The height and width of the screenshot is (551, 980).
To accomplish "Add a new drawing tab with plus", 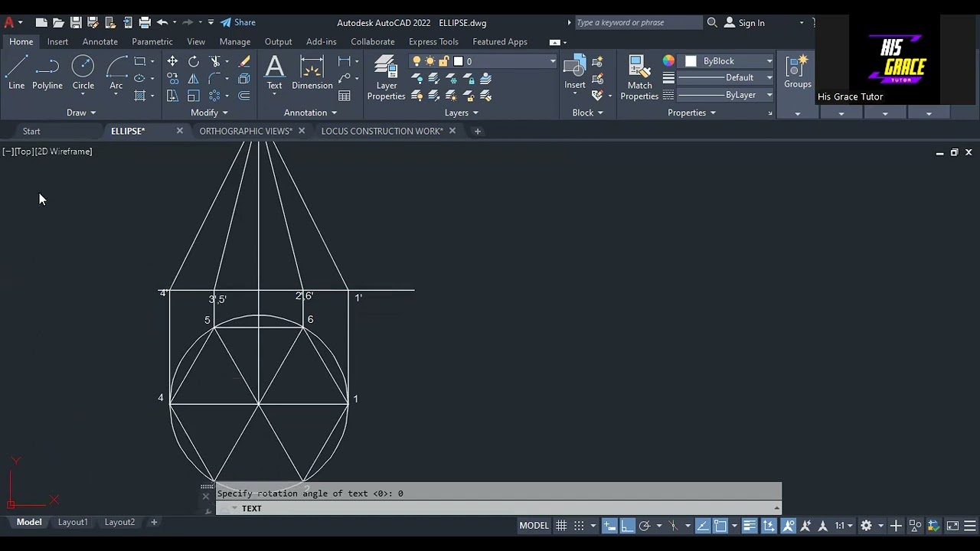I will tap(477, 131).
